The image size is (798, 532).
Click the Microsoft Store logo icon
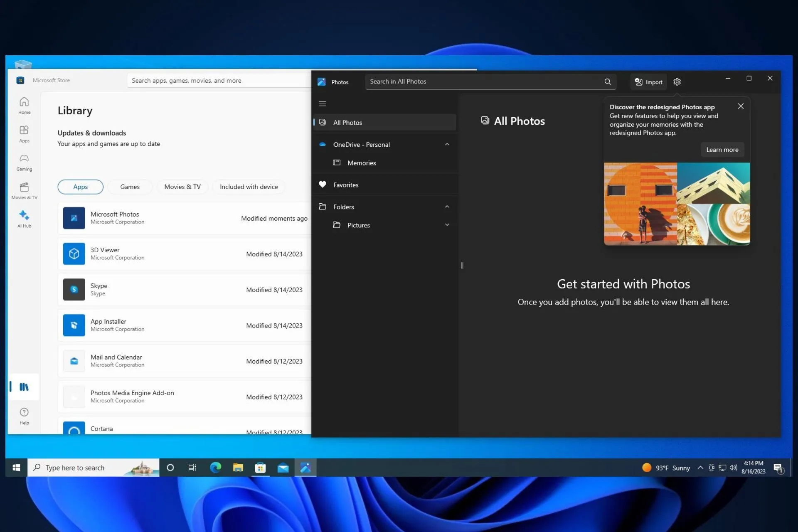pos(20,80)
